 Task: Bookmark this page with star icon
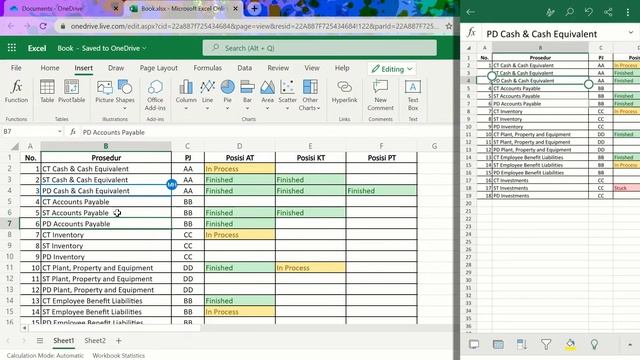tap(449, 26)
